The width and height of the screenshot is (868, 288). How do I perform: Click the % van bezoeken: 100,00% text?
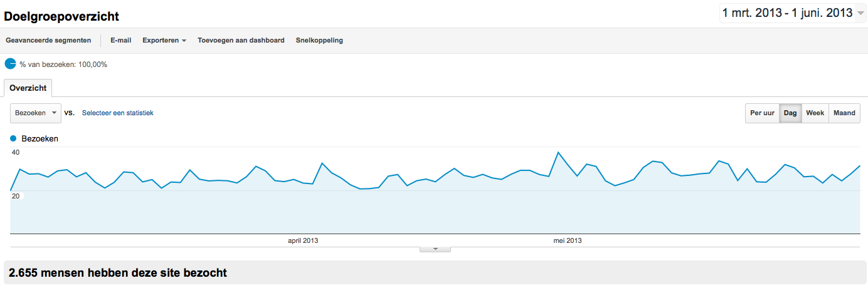pyautogui.click(x=63, y=64)
